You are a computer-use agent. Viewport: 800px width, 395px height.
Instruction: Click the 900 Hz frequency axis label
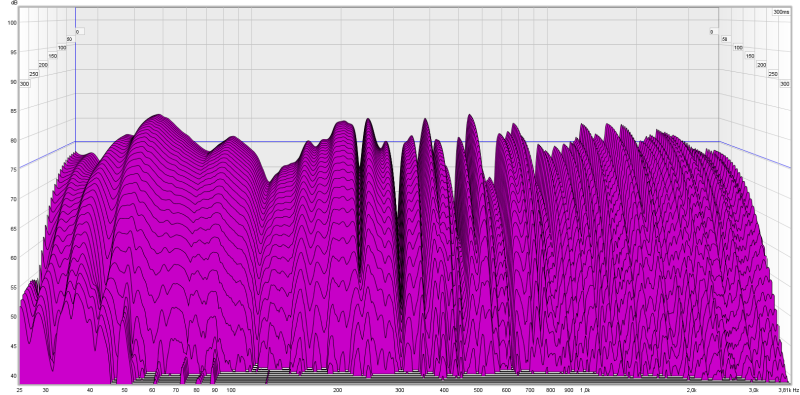click(x=568, y=390)
